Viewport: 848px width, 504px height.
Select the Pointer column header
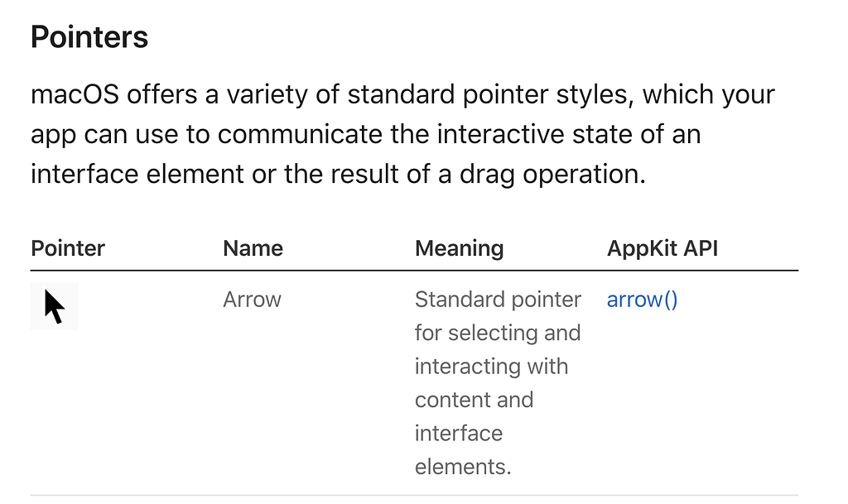(x=68, y=248)
